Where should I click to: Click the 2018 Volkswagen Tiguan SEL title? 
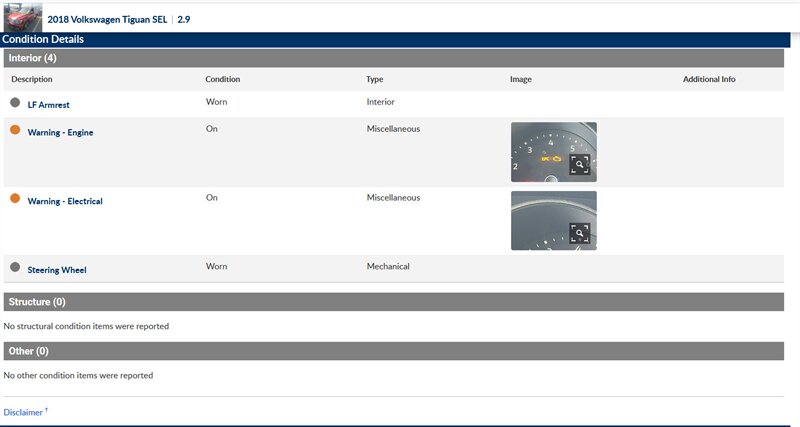(108, 19)
